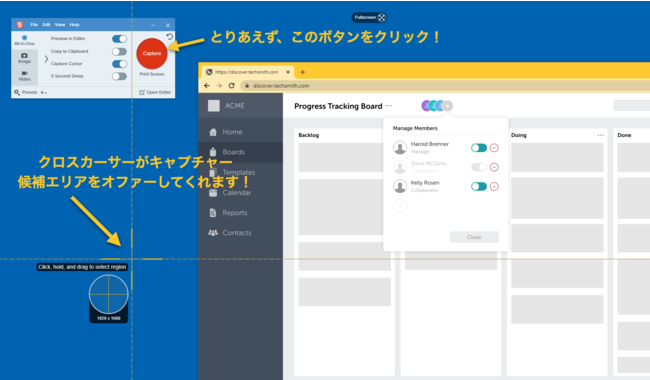The height and width of the screenshot is (380, 650).
Task: Click the reset arrow above Capture
Action: (170, 37)
